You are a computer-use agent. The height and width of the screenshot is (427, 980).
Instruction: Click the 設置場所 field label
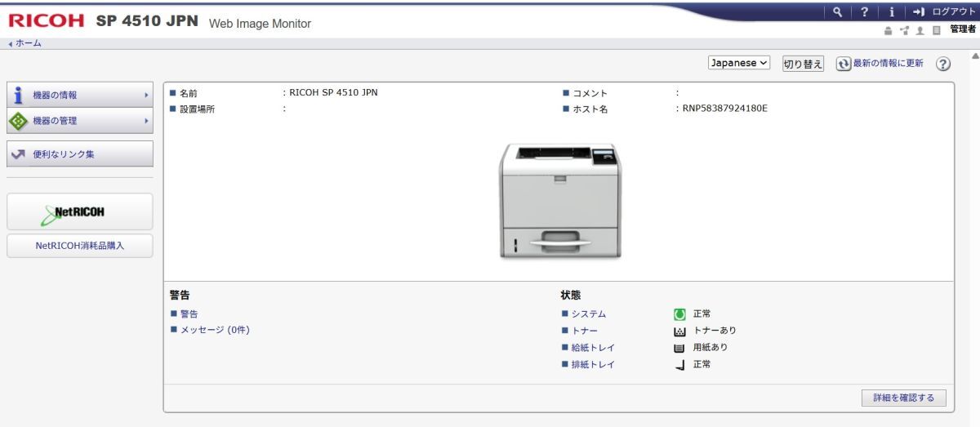(198, 109)
